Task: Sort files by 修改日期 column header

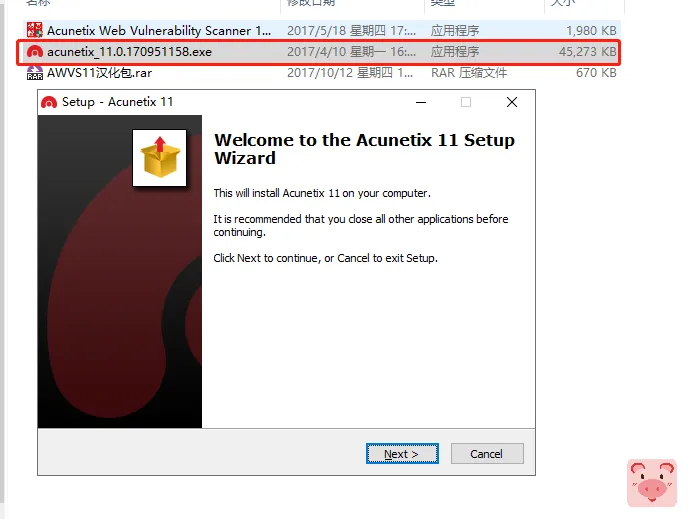Action: tap(311, 3)
